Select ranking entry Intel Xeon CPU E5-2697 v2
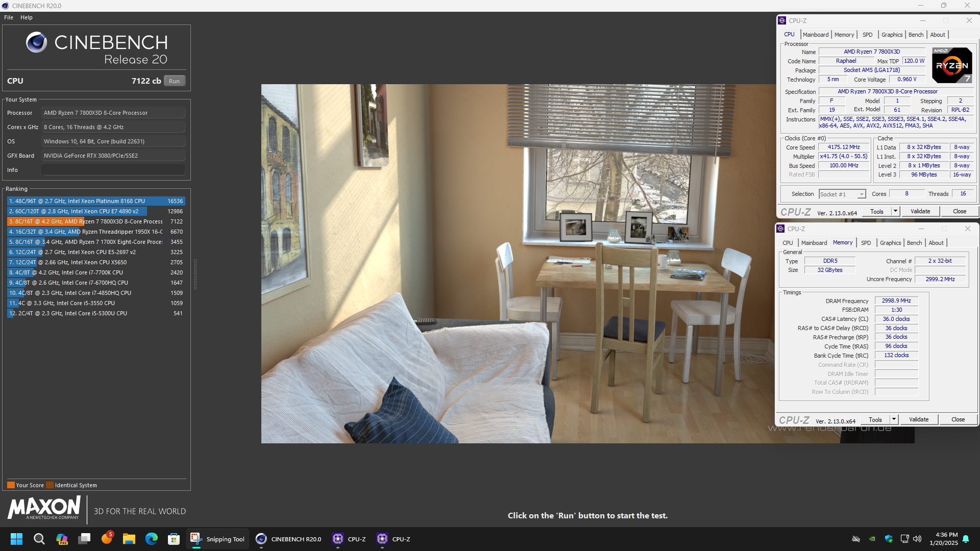 96,252
